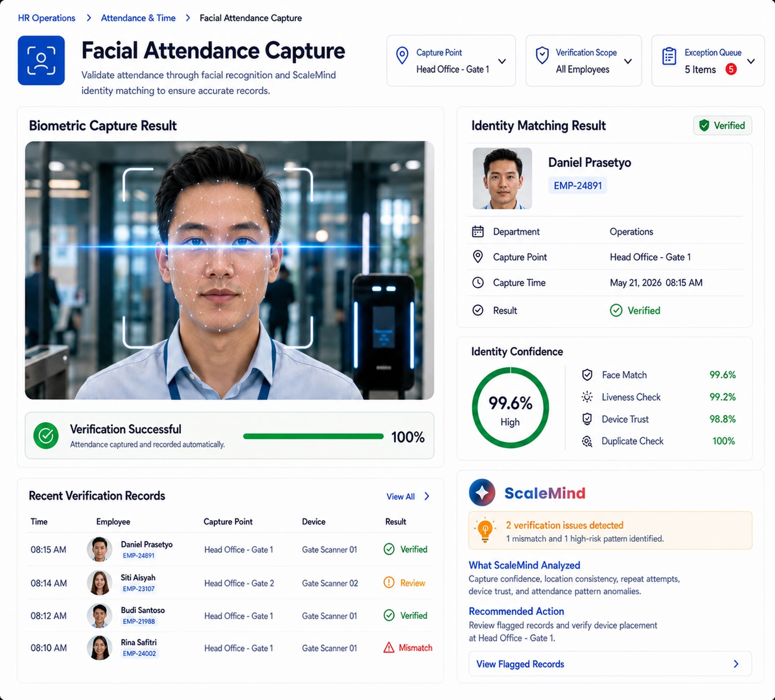775x700 pixels.
Task: Click the red 5 badge in Exception Queue
Action: [731, 69]
